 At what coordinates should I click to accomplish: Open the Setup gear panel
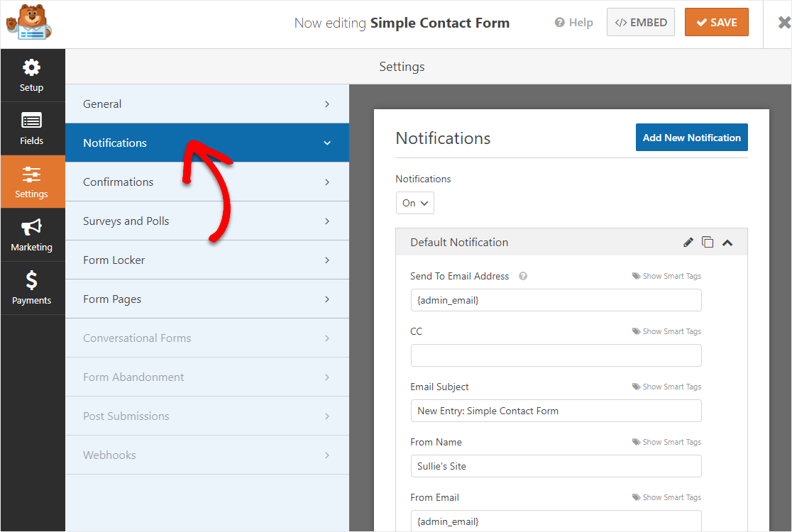(x=31, y=76)
